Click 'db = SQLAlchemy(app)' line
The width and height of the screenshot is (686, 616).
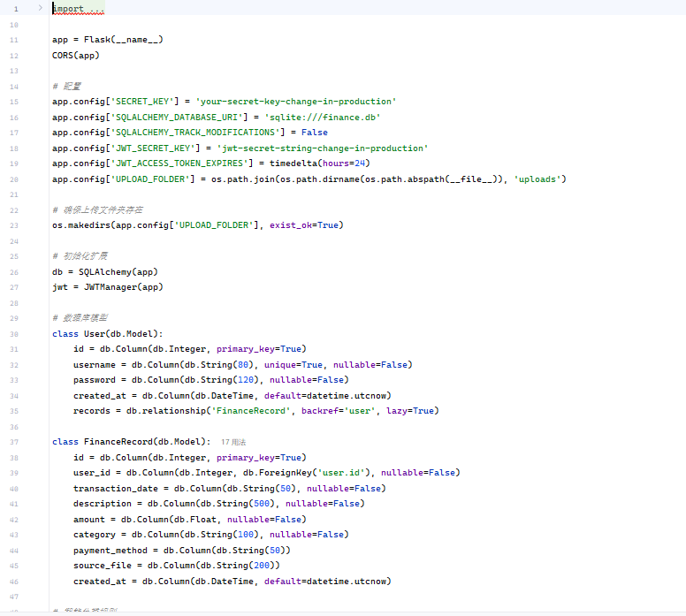(x=105, y=272)
